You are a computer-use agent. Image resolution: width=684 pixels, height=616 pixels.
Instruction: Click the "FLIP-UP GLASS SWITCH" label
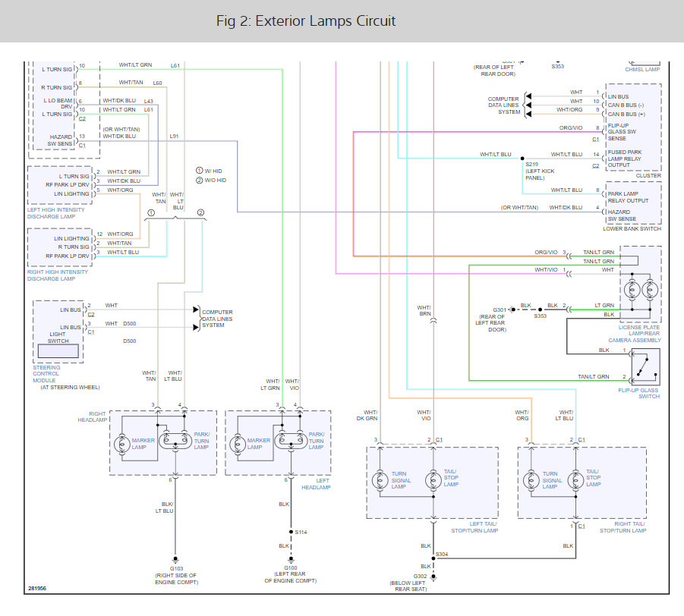pyautogui.click(x=638, y=393)
